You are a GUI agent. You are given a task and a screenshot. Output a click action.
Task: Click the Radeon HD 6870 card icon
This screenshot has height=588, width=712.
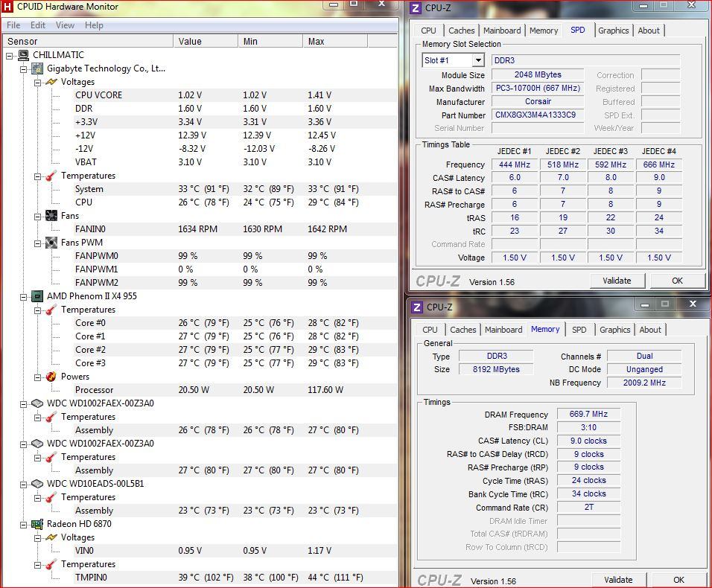37,524
